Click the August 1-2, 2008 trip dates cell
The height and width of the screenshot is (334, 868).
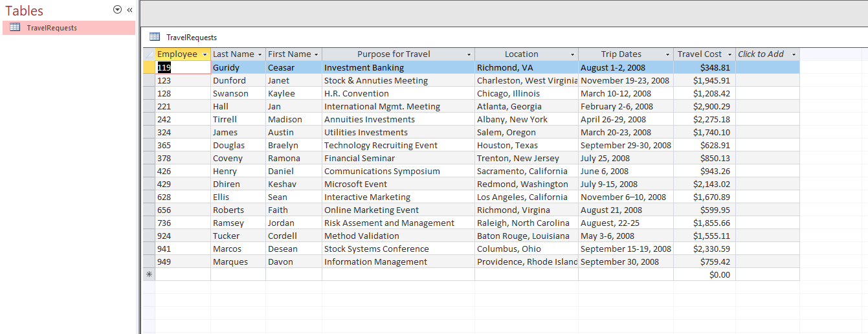tap(626, 67)
